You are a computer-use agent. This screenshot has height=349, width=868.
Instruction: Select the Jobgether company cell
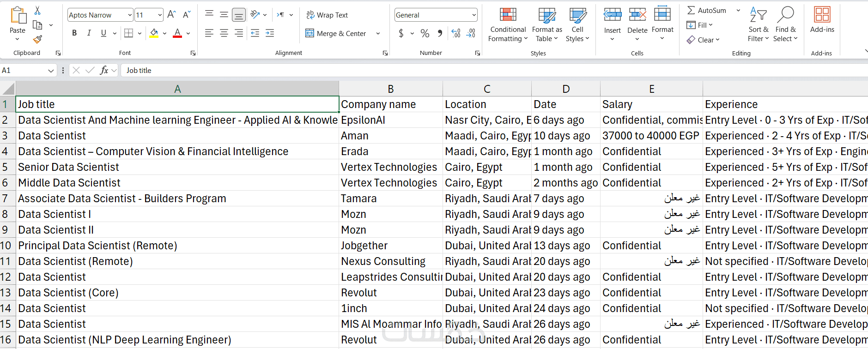[x=391, y=246]
